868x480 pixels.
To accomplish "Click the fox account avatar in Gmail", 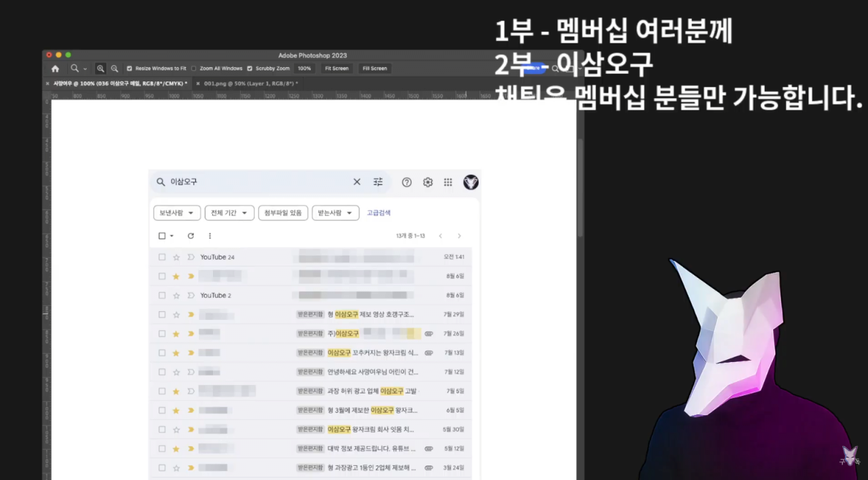I will [471, 182].
